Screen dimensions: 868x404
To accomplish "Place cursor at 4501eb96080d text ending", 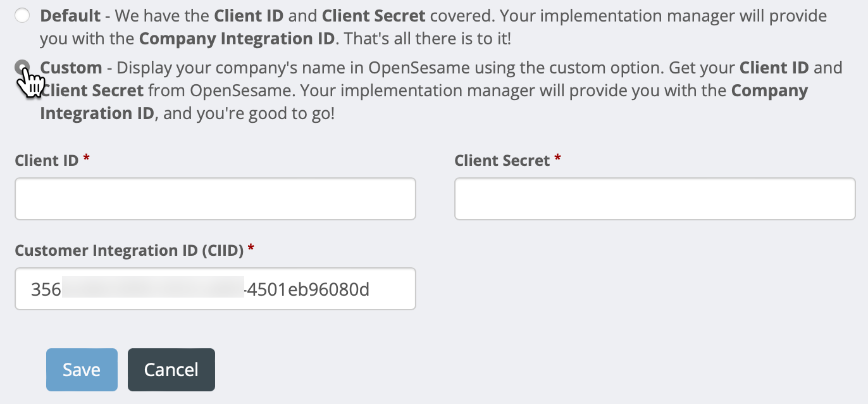I will (x=369, y=290).
